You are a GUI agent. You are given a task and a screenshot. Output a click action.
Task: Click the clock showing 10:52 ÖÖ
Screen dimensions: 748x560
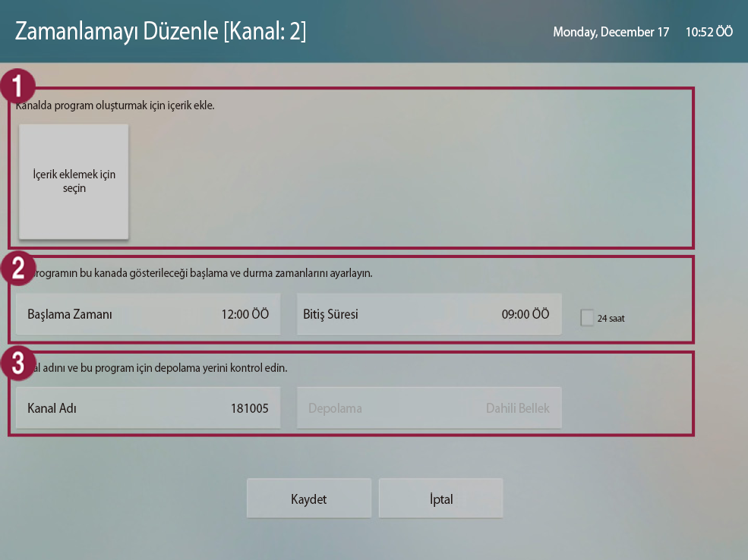[x=709, y=33]
